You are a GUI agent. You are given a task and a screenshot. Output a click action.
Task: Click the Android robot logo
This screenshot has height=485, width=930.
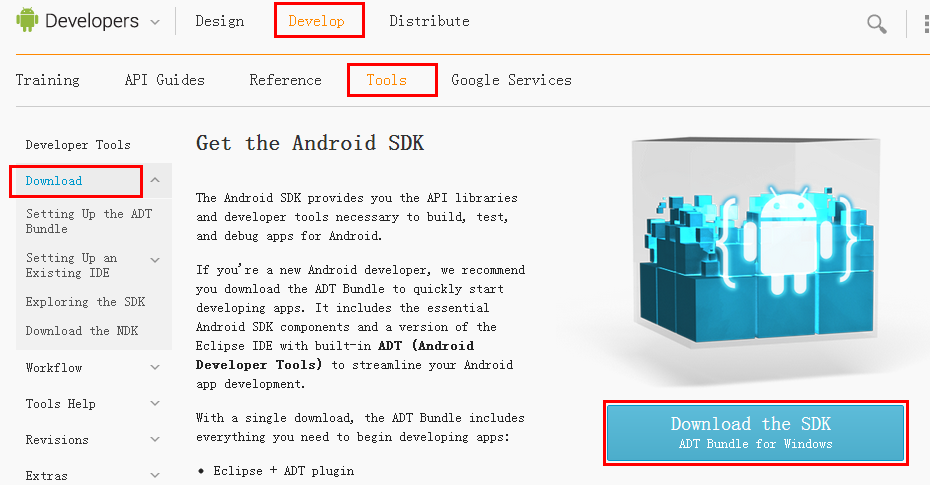[27, 20]
